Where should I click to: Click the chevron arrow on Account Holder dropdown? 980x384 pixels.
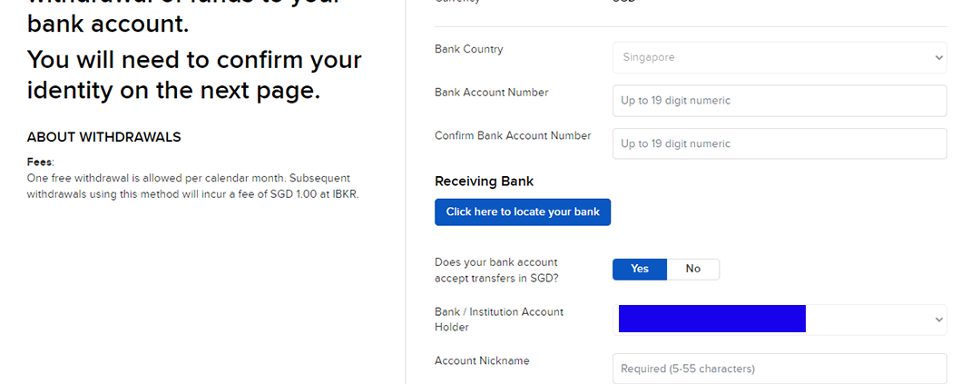[938, 320]
